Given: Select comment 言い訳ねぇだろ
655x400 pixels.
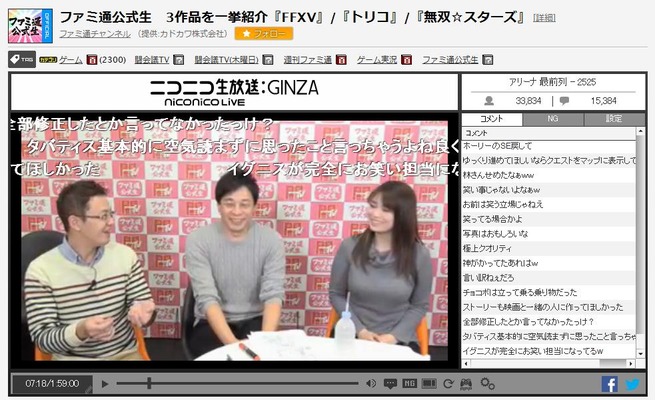Looking at the screenshot, I should (x=548, y=278).
